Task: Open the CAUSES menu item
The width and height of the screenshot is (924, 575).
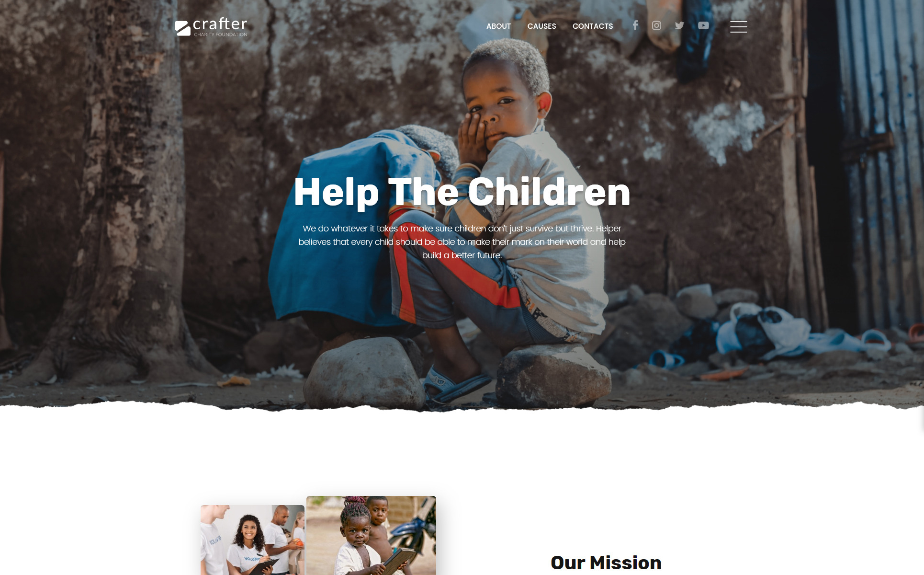Action: pos(541,26)
